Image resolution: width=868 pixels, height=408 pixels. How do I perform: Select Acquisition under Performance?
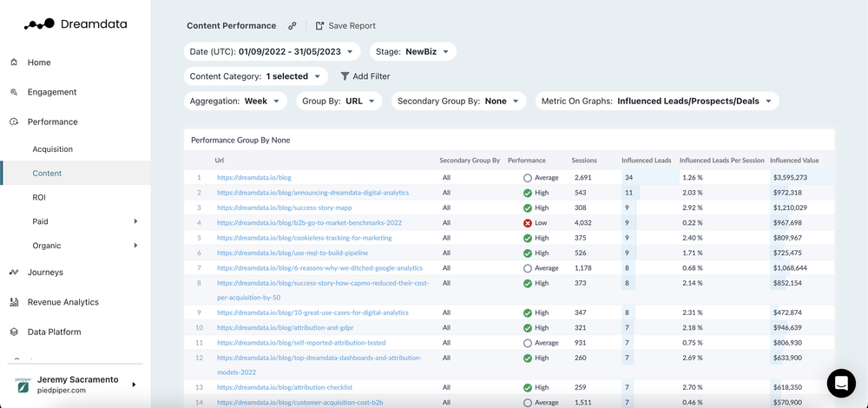[53, 149]
